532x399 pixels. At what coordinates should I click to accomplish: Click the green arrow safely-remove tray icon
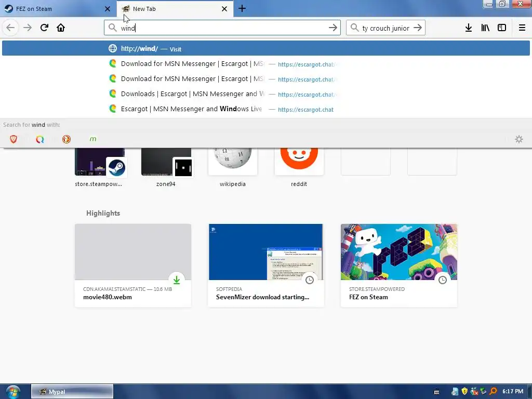pos(484,391)
